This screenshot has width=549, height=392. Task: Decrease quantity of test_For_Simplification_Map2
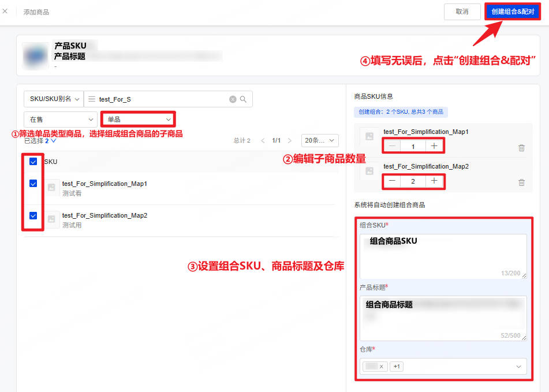tap(392, 181)
